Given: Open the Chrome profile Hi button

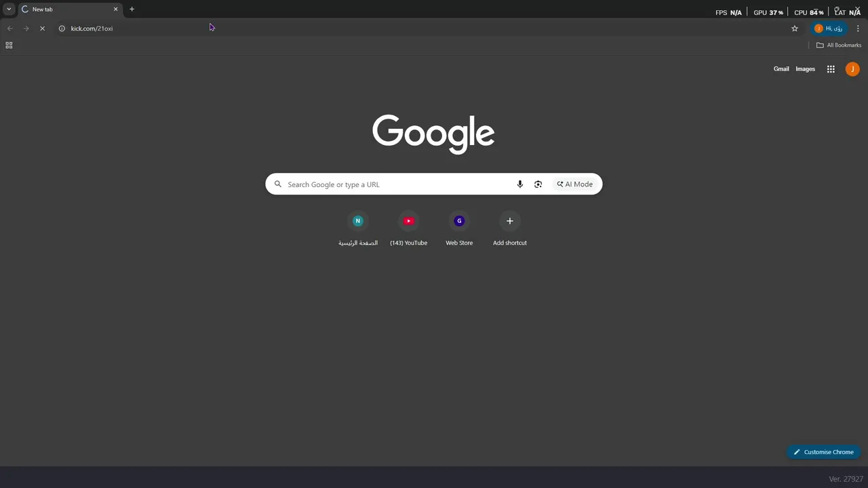Looking at the screenshot, I should point(829,28).
